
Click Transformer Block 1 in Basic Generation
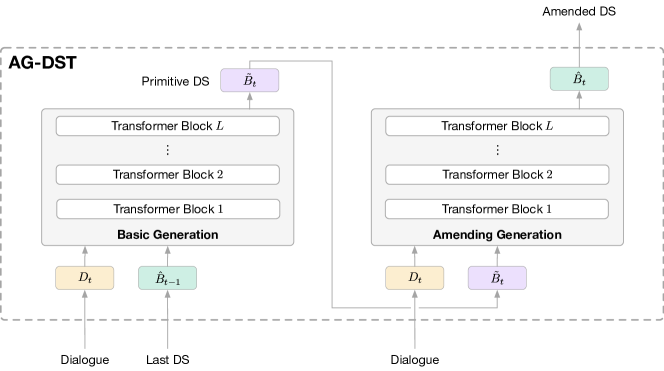(x=168, y=209)
